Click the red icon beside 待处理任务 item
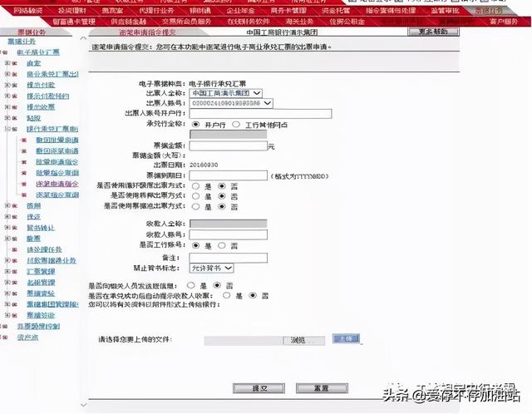 15,249
